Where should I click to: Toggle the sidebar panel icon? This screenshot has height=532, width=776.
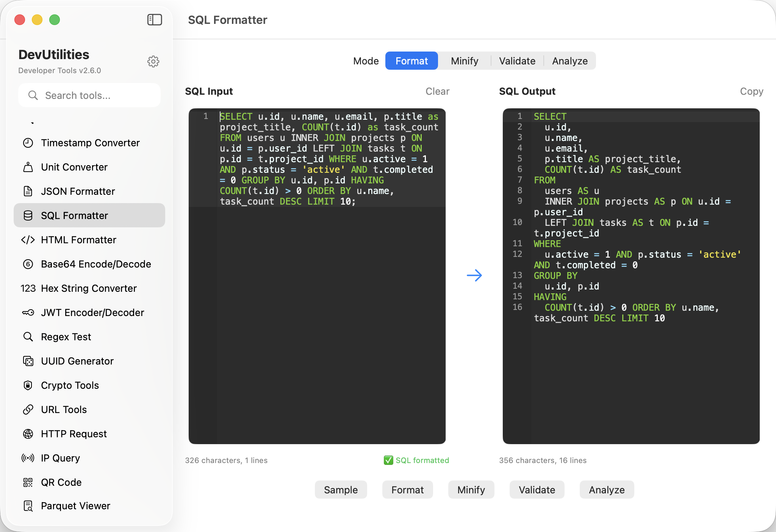tap(154, 20)
